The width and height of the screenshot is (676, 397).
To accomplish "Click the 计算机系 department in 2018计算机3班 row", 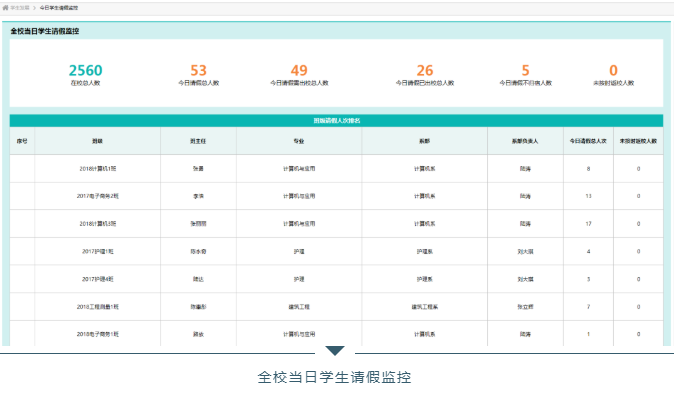I will 425,224.
